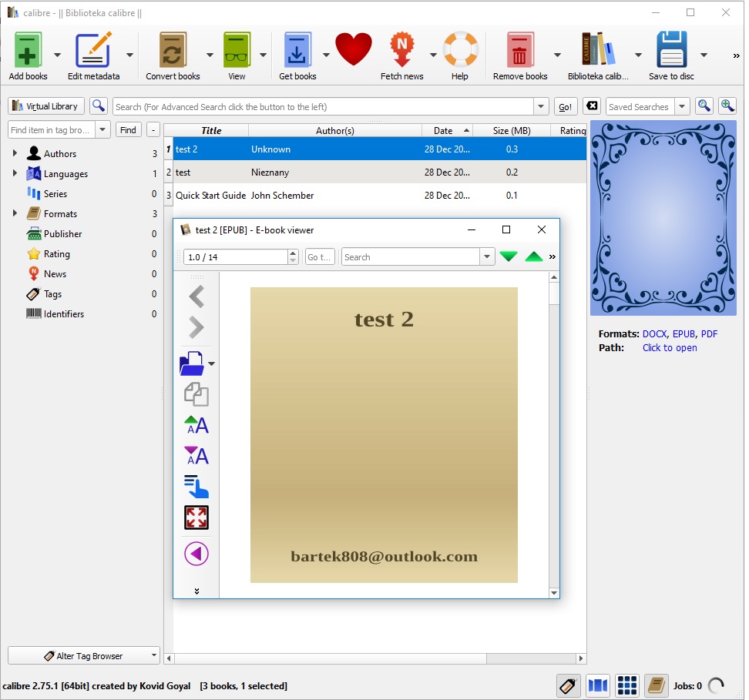Click Get books download icon
Screen dimensions: 749x700
(x=297, y=50)
